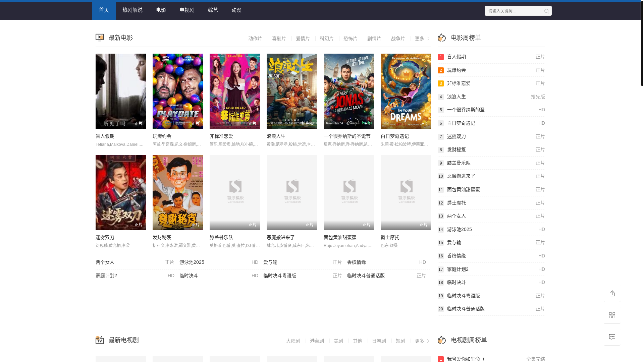This screenshot has width=644, height=362.
Task: Open 浪浪人生 movie poster
Action: (292, 91)
